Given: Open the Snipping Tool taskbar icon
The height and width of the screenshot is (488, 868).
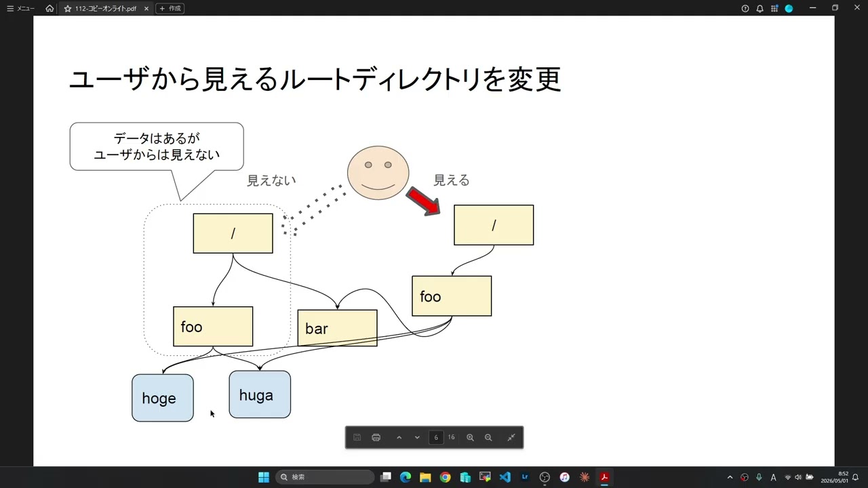Looking at the screenshot, I should (485, 477).
